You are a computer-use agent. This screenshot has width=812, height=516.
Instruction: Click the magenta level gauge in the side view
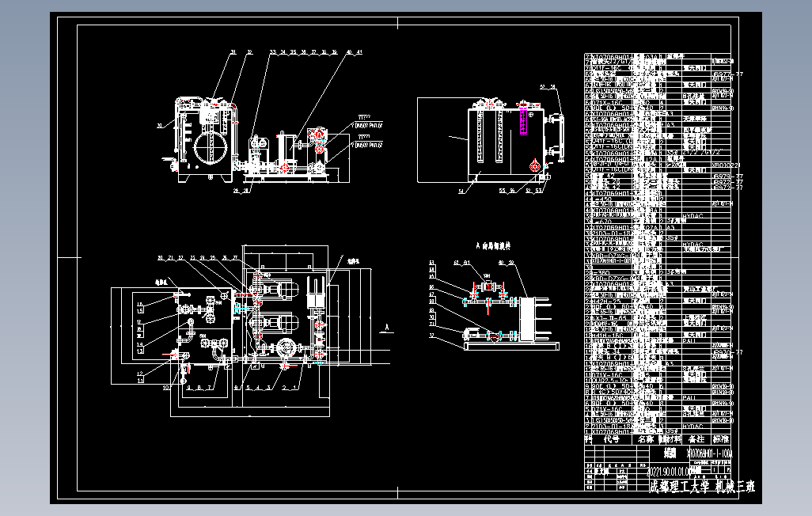coord(523,122)
